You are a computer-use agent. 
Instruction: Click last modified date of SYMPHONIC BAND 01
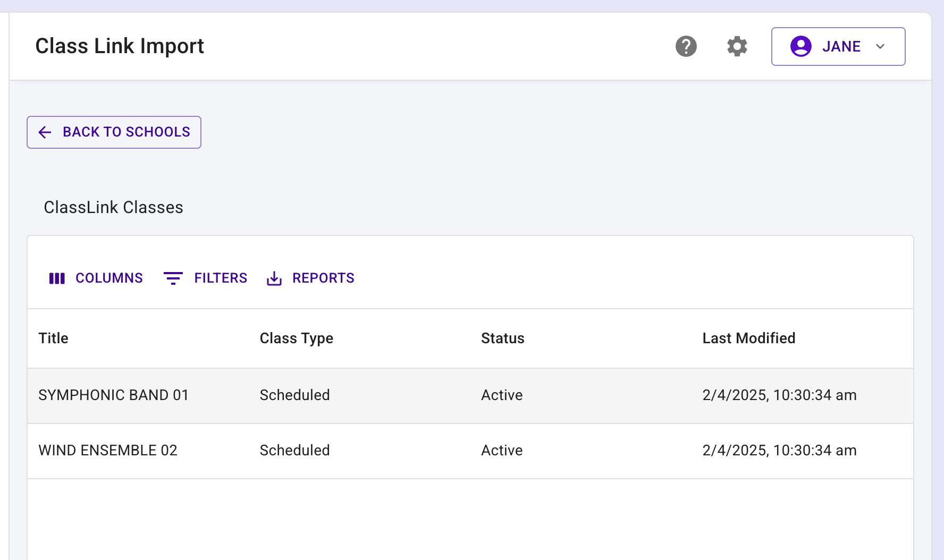[779, 395]
